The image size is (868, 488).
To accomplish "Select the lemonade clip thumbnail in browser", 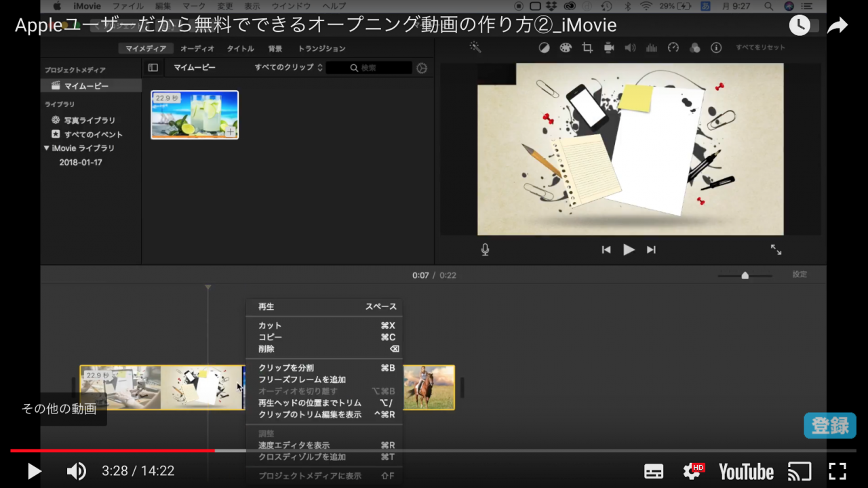I will point(195,115).
